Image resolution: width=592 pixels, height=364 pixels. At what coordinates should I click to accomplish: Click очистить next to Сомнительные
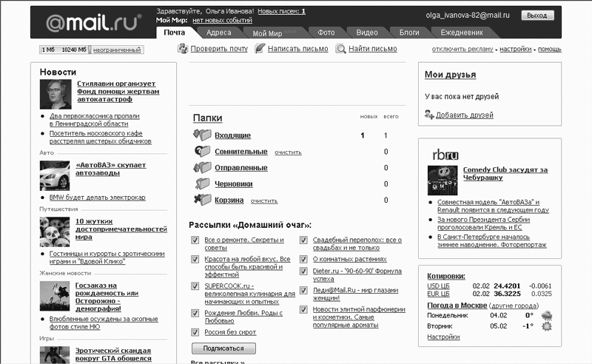point(288,152)
